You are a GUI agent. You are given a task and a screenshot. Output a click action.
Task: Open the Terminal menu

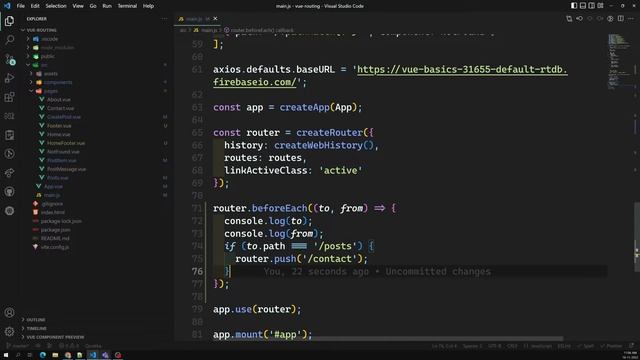(127, 6)
